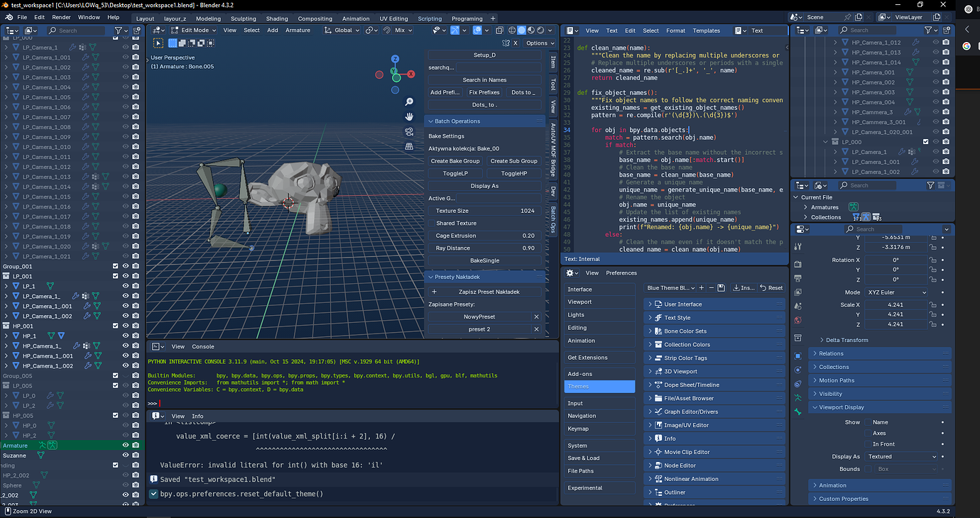Adjust Cage Extrusion slider value 0.20
This screenshot has width=980, height=518.
(484, 236)
